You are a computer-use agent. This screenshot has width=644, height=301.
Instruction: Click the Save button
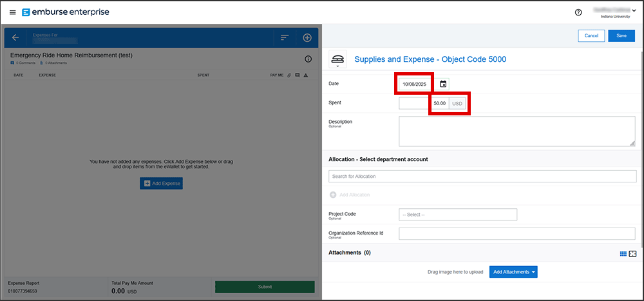pyautogui.click(x=621, y=36)
